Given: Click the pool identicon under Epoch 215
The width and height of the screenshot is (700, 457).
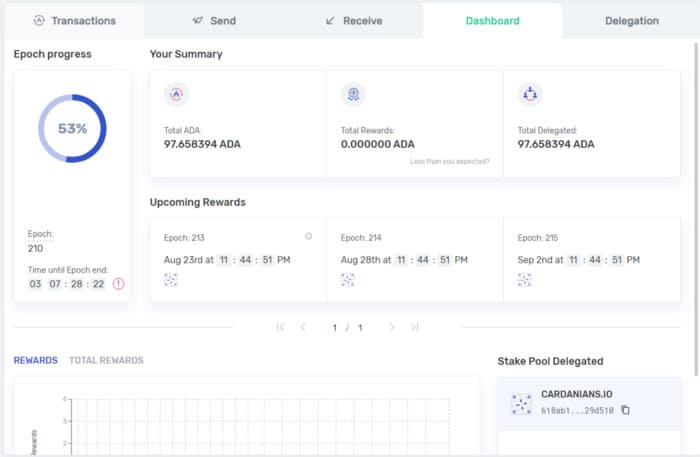Looking at the screenshot, I should click(524, 280).
